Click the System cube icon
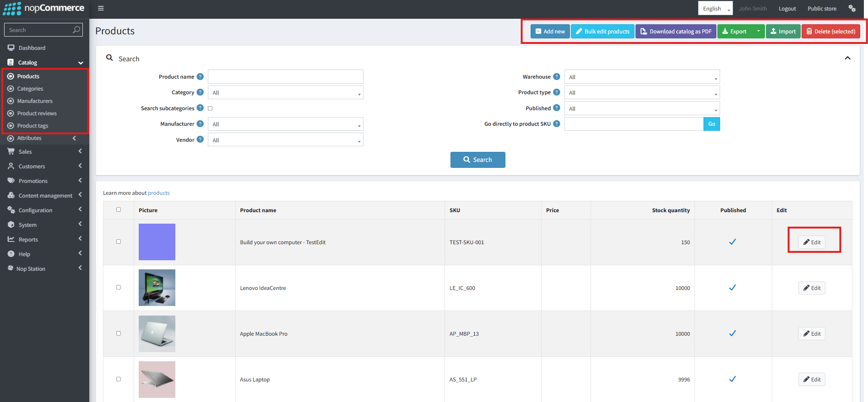 [x=11, y=225]
